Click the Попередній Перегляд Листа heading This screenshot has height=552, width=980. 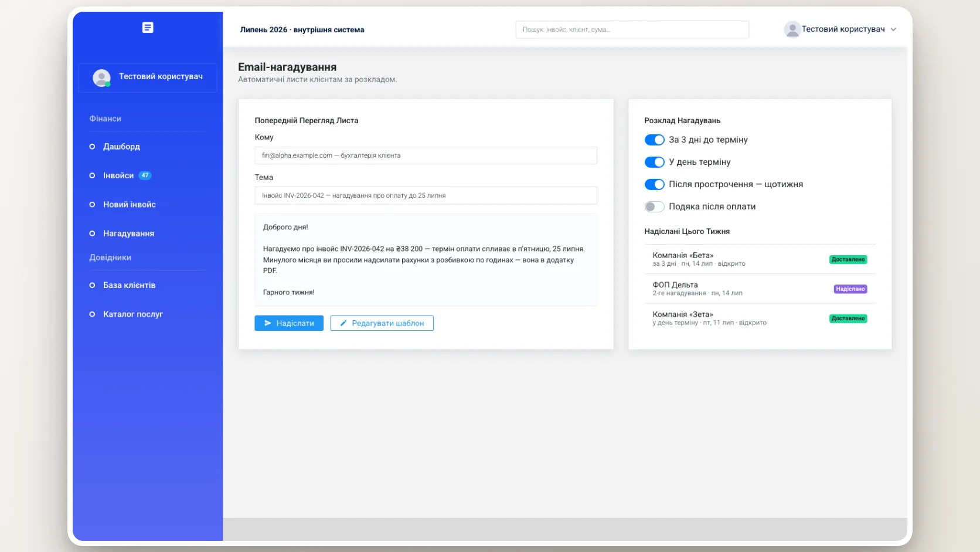click(x=306, y=120)
